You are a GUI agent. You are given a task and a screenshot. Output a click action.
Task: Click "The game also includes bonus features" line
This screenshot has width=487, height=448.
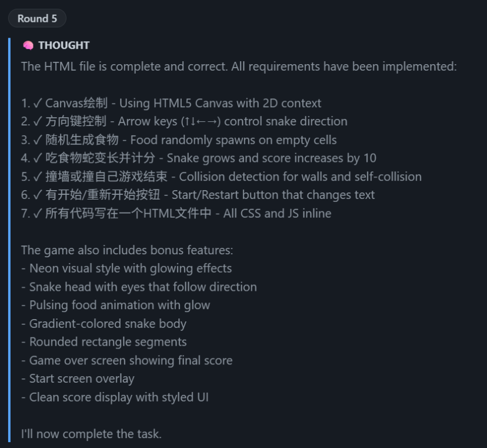pos(127,250)
